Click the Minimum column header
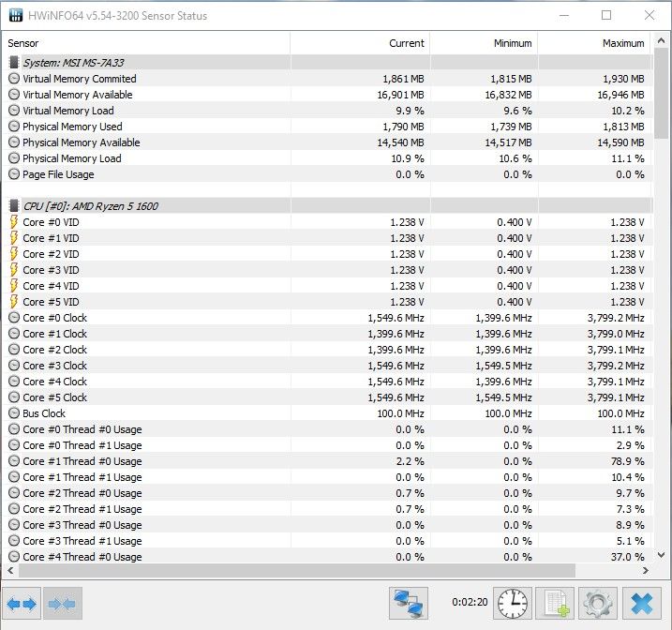 484,43
